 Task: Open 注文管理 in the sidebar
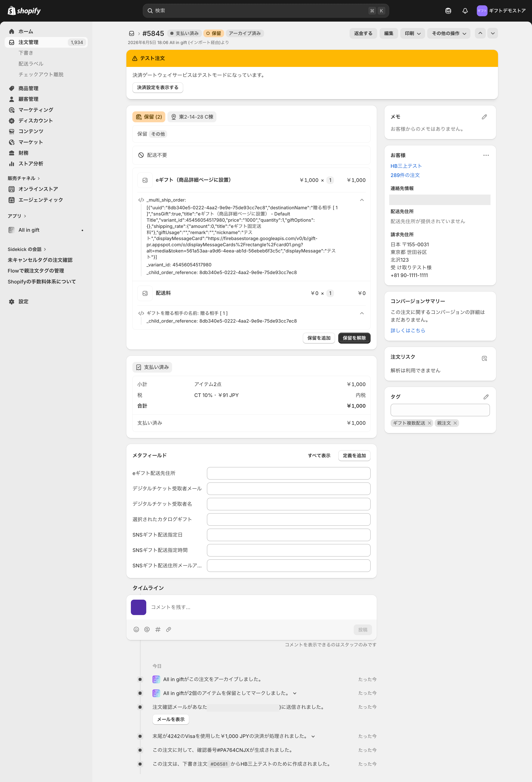click(46, 42)
